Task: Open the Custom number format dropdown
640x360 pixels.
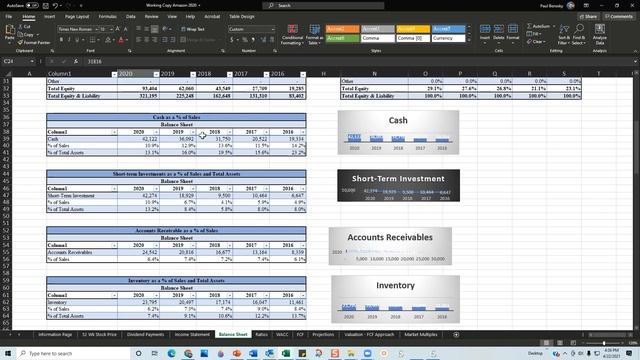Action: [x=273, y=29]
